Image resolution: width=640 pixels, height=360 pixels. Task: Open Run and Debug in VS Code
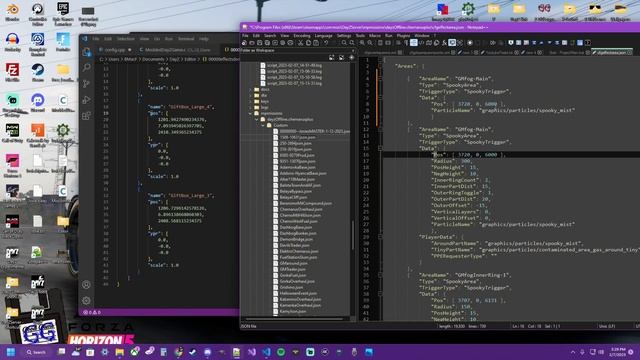87,100
